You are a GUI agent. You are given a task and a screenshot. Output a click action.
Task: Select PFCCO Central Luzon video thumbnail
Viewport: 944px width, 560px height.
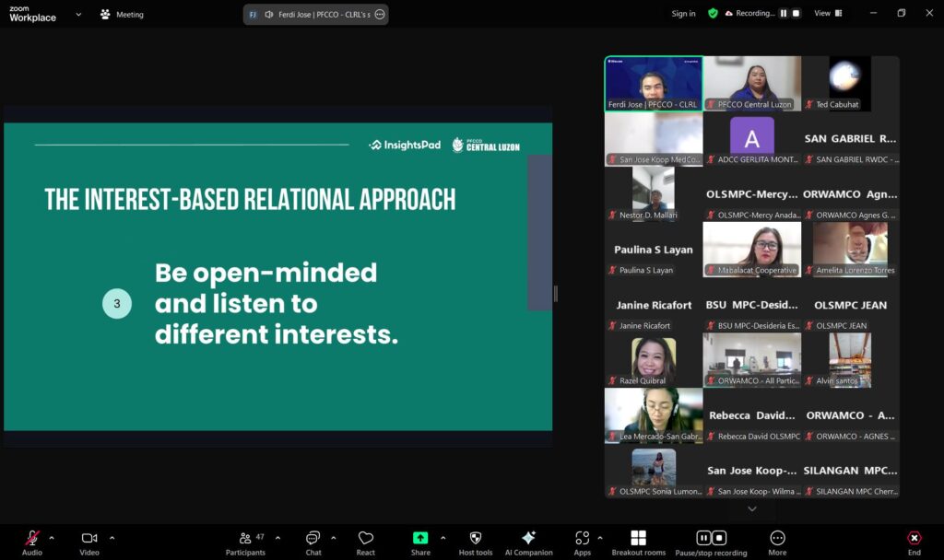pyautogui.click(x=752, y=84)
